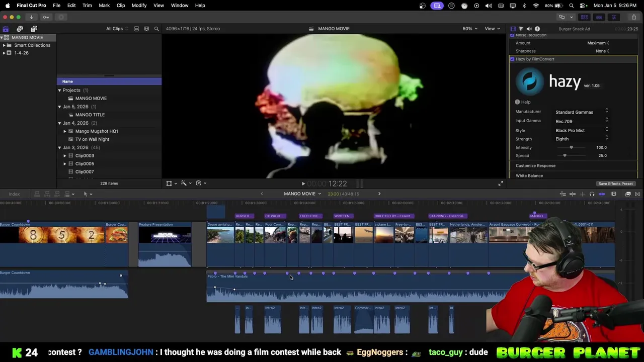
Task: Play the viewer with the play button
Action: 303,184
